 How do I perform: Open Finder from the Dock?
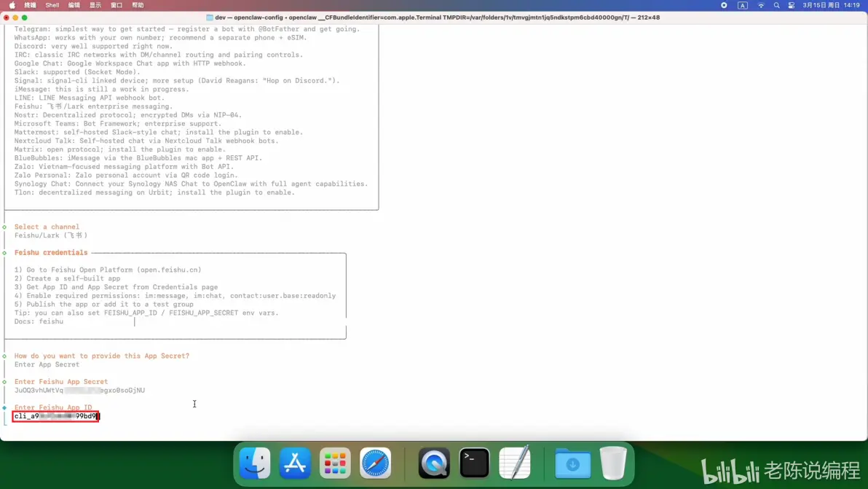coord(255,463)
